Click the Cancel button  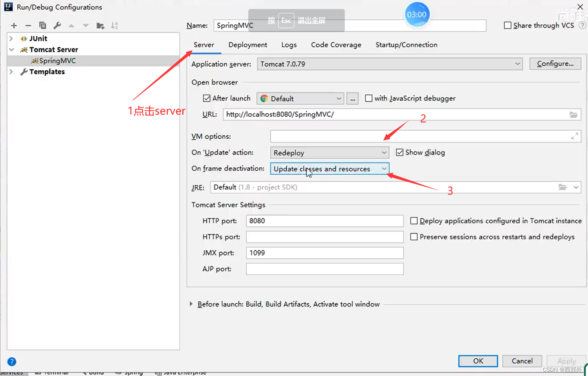pyautogui.click(x=522, y=361)
